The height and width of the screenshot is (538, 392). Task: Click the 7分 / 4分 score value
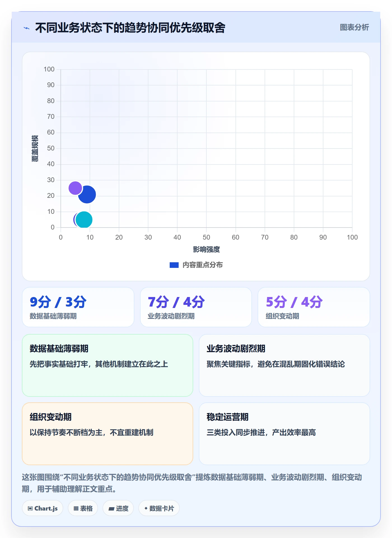click(x=176, y=302)
